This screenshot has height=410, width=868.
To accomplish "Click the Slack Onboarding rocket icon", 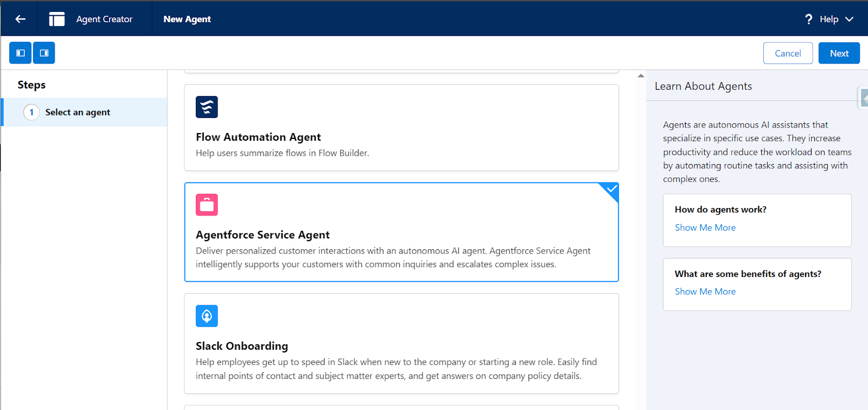I will pyautogui.click(x=207, y=316).
